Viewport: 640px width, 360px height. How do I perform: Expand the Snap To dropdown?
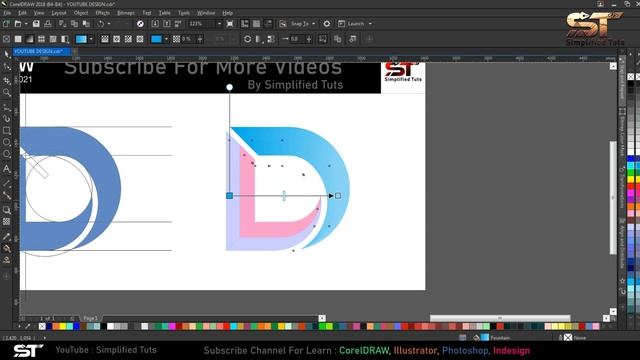(313, 24)
